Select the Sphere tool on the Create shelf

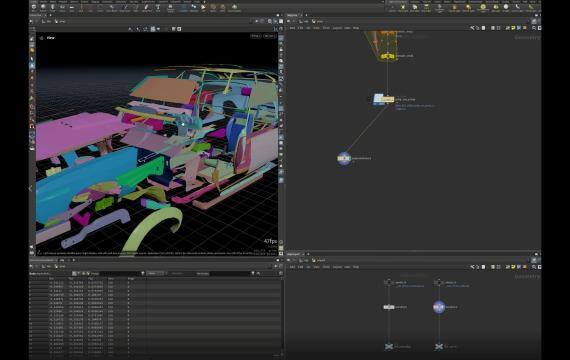[x=43, y=7]
